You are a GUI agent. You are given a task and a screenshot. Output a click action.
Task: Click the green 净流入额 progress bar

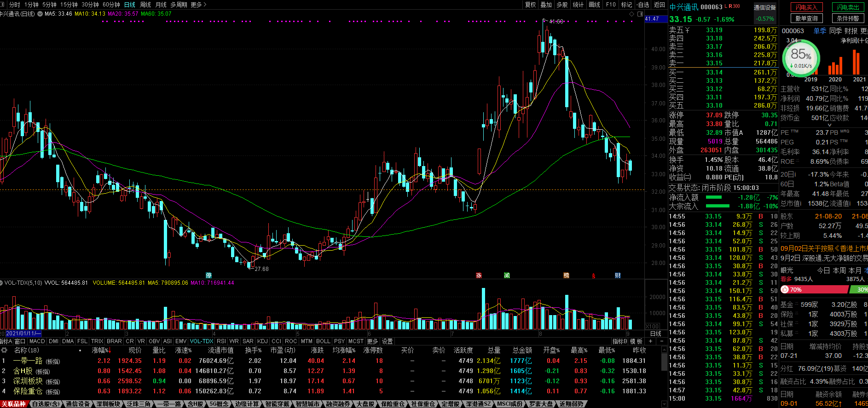point(714,197)
